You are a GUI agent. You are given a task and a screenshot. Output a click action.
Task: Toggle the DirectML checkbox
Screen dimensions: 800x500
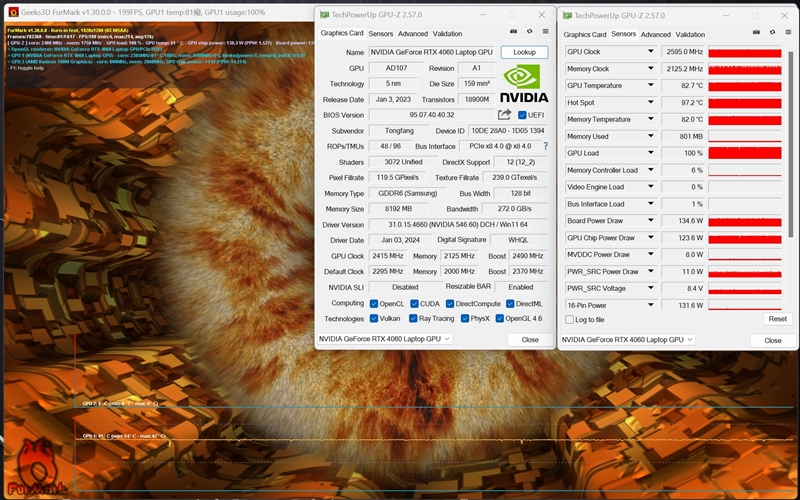click(x=510, y=304)
